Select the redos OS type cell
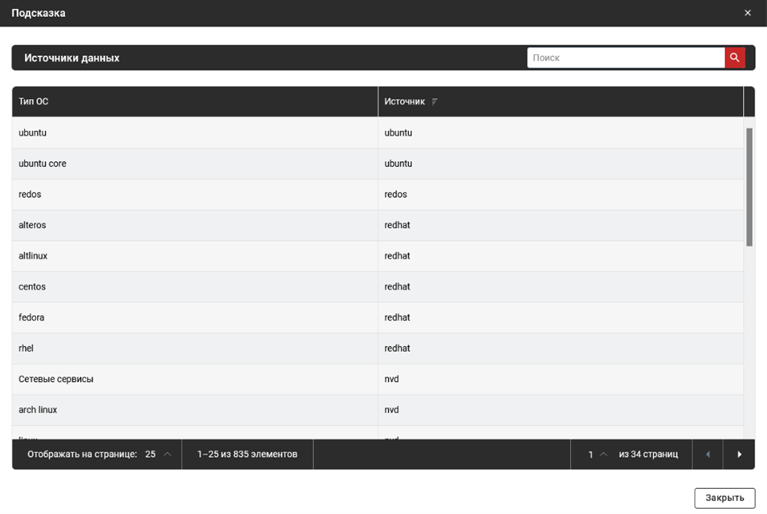767x514 pixels. 195,195
